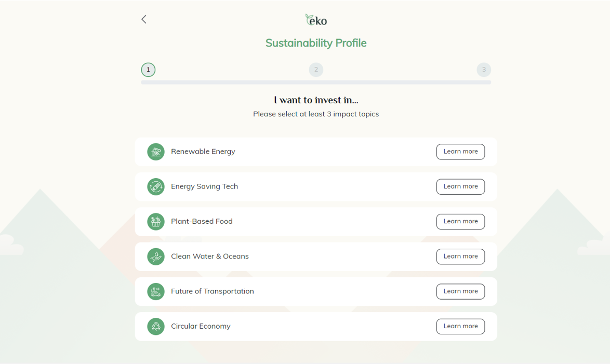Open Learn more for Renewable Energy
This screenshot has height=364, width=610.
click(460, 152)
